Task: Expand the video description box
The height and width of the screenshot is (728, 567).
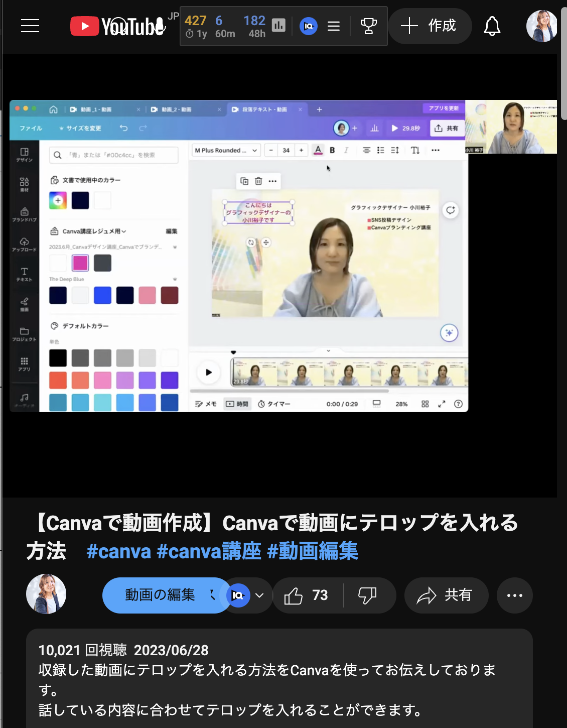Action: 279,678
